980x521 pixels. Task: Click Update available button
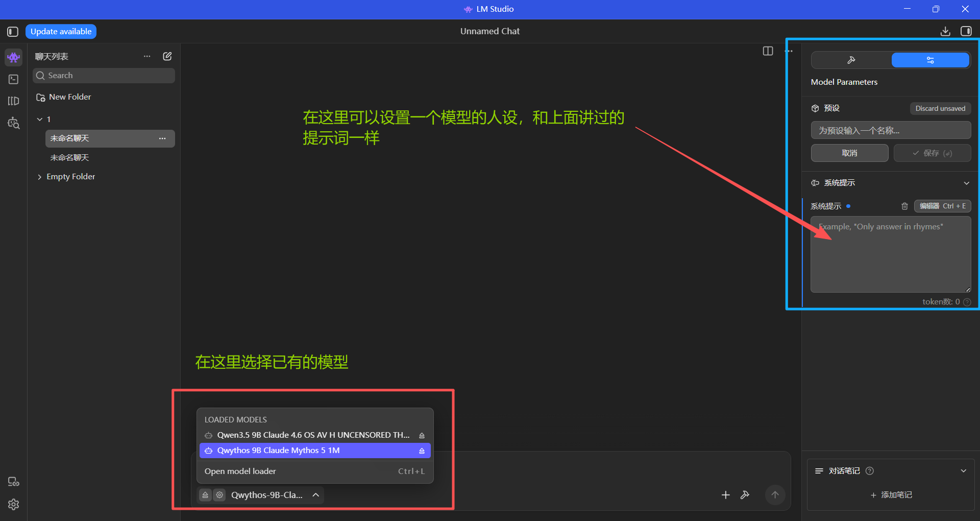[x=61, y=32]
